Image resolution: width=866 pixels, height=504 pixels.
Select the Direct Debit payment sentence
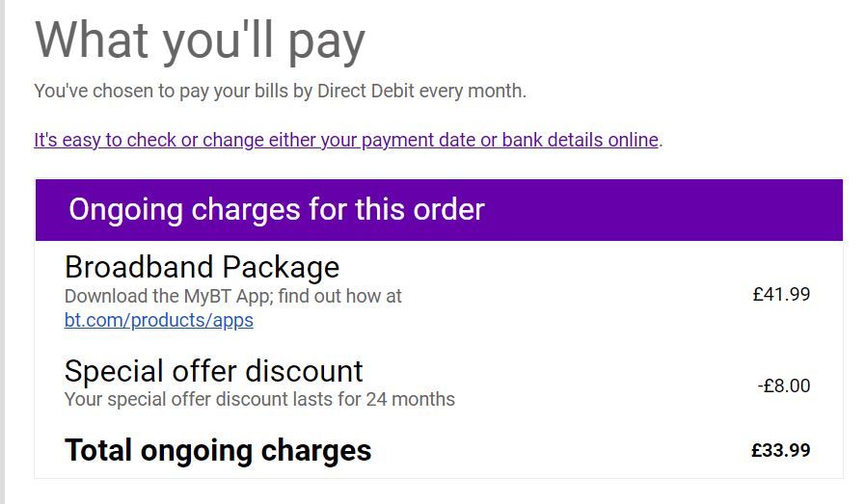point(280,92)
